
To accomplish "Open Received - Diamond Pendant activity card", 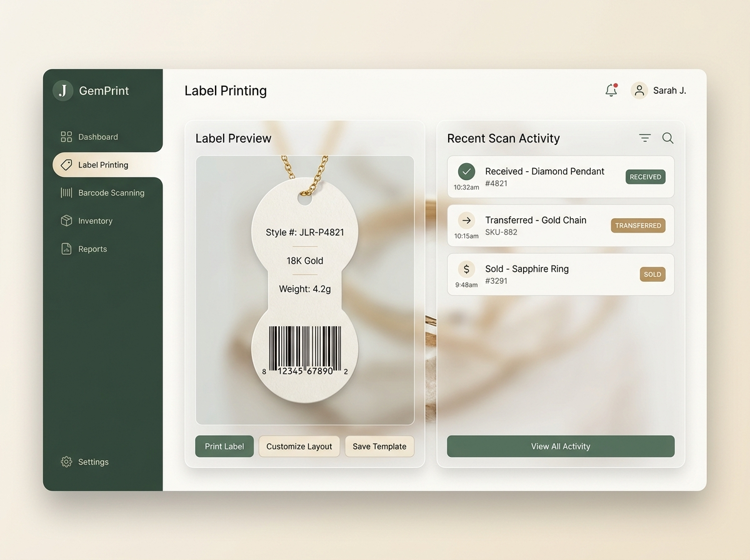I will click(561, 177).
